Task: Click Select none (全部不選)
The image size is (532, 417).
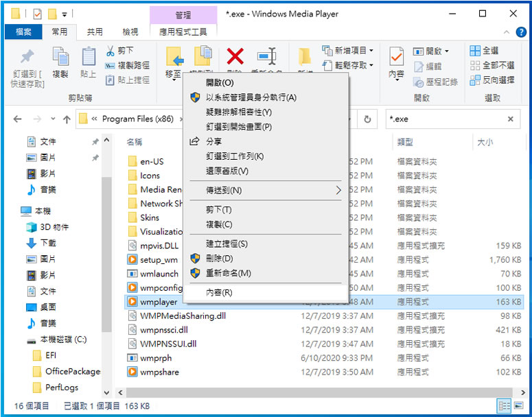Action: (x=492, y=65)
